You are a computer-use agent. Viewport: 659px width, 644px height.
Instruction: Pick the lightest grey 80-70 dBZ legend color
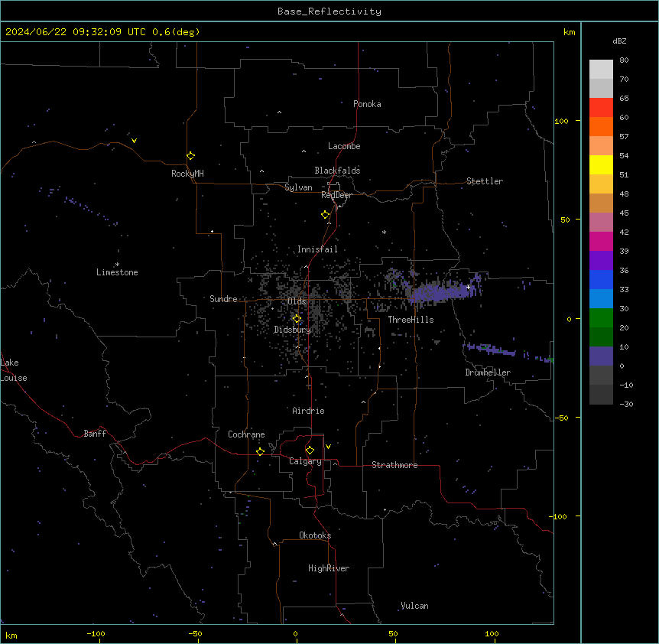(601, 70)
